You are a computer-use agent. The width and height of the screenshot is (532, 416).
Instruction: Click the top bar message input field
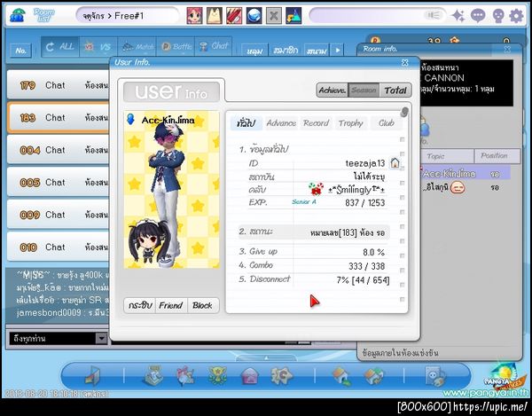[x=378, y=16]
